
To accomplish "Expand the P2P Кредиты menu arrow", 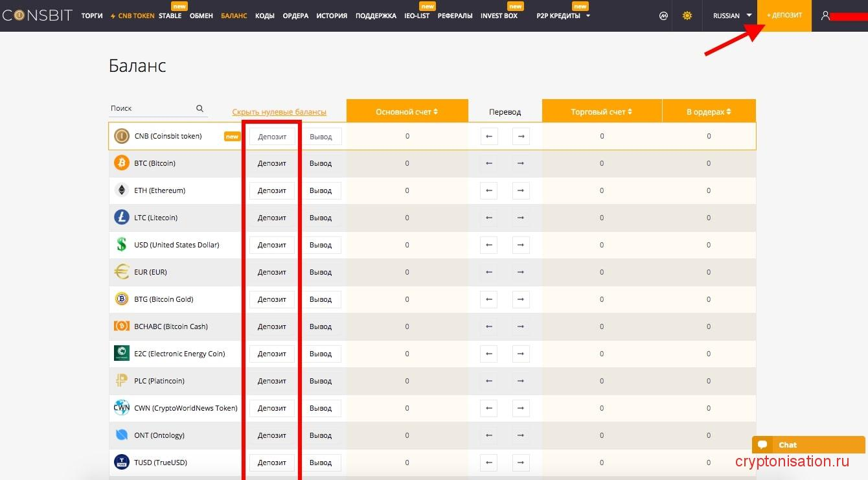I will click(588, 16).
